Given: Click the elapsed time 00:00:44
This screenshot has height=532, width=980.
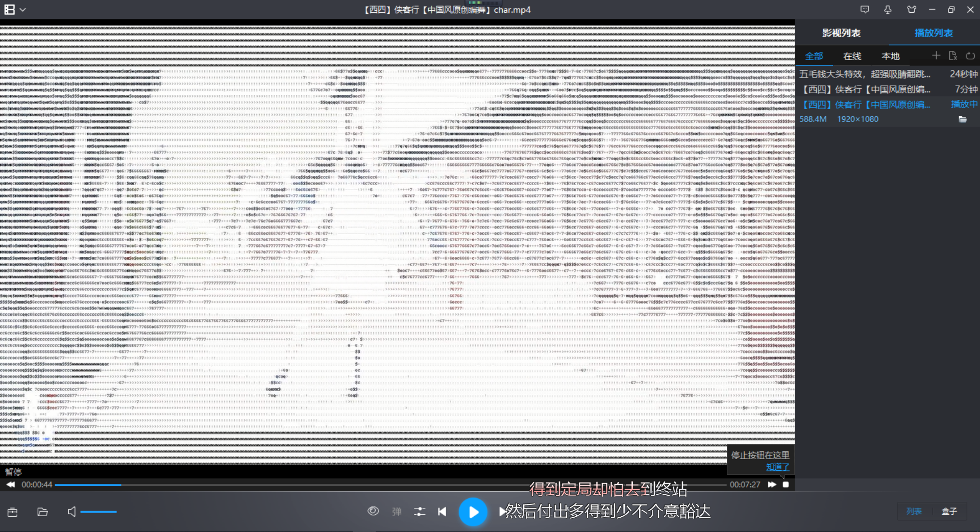Looking at the screenshot, I should point(37,485).
